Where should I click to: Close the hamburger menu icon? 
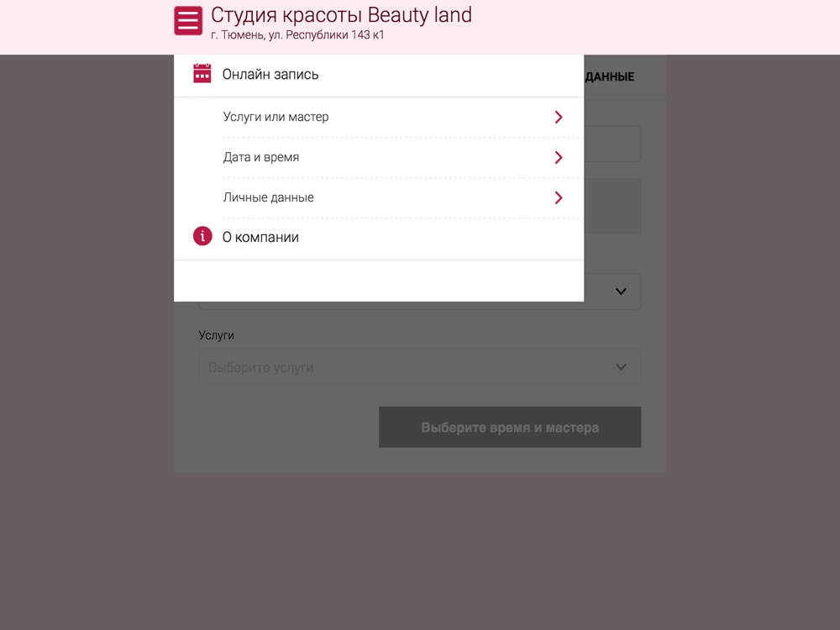coord(188,20)
